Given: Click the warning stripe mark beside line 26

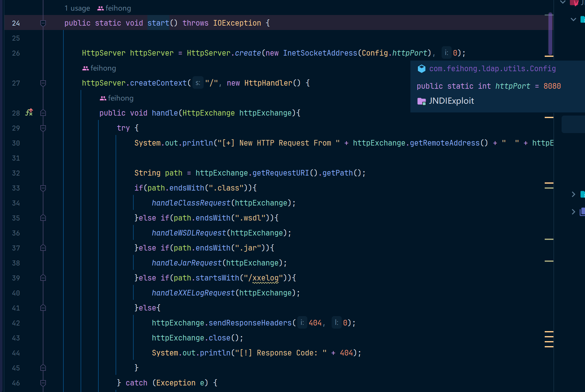Looking at the screenshot, I should pyautogui.click(x=549, y=56).
